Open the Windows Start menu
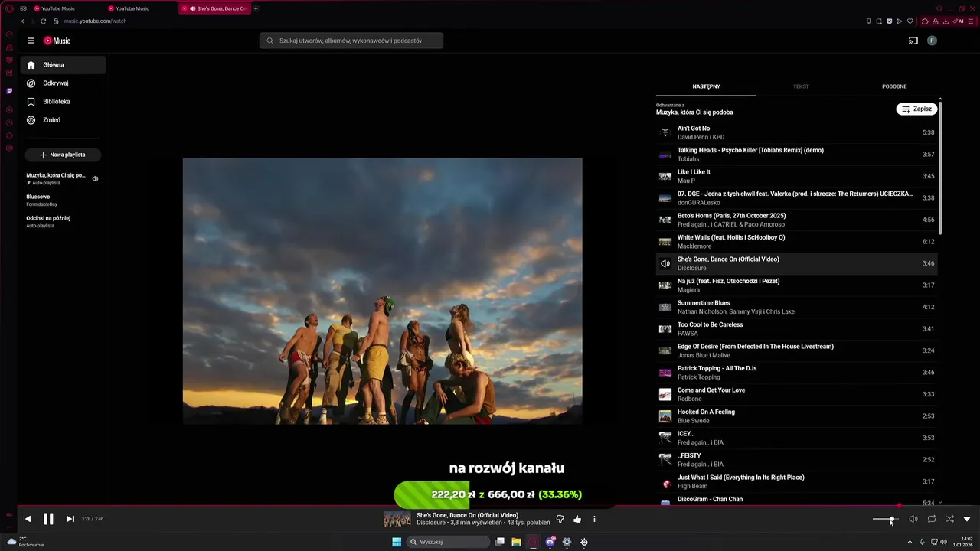Viewport: 980px width, 551px height. tap(397, 542)
